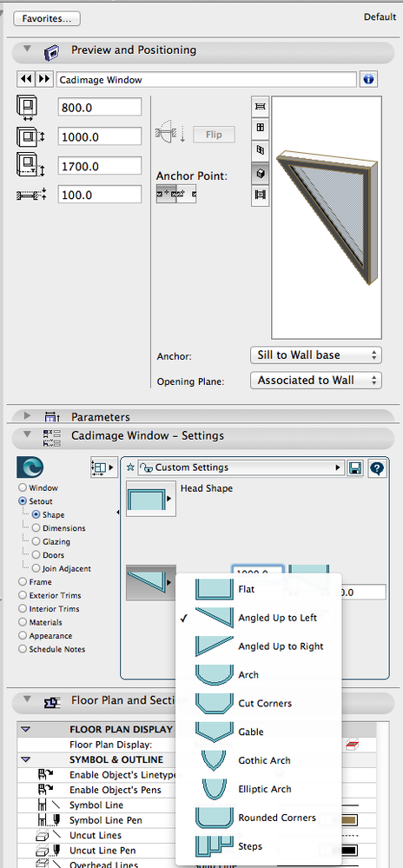Select the Frame radio option
The image size is (403, 868).
point(23,582)
